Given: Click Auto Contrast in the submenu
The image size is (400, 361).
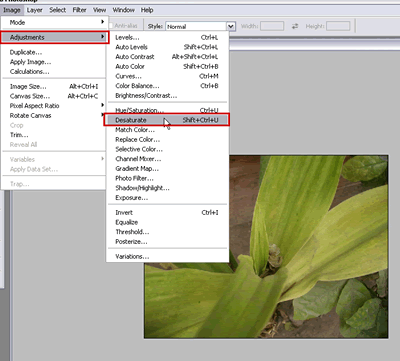Looking at the screenshot, I should [x=167, y=57].
